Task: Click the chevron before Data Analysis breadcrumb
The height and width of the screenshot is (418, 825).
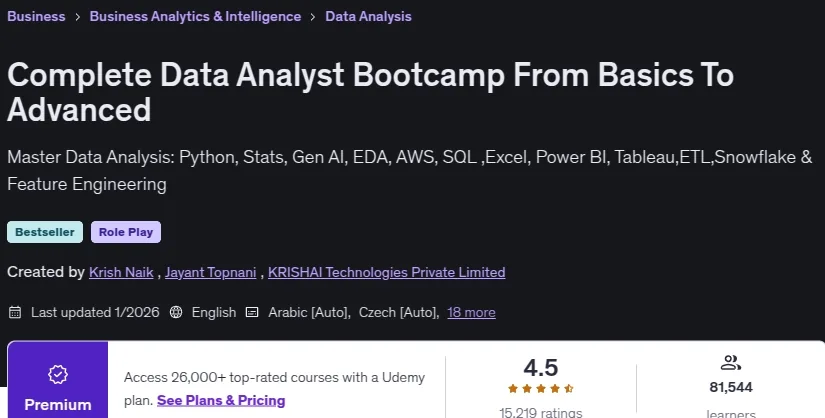Action: tap(313, 17)
